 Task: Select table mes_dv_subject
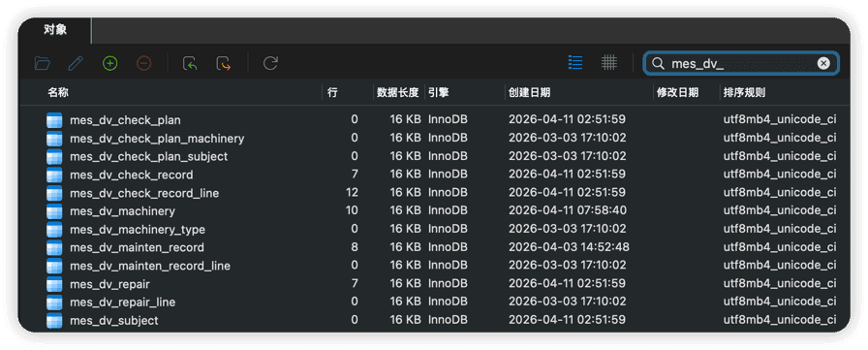pos(114,321)
